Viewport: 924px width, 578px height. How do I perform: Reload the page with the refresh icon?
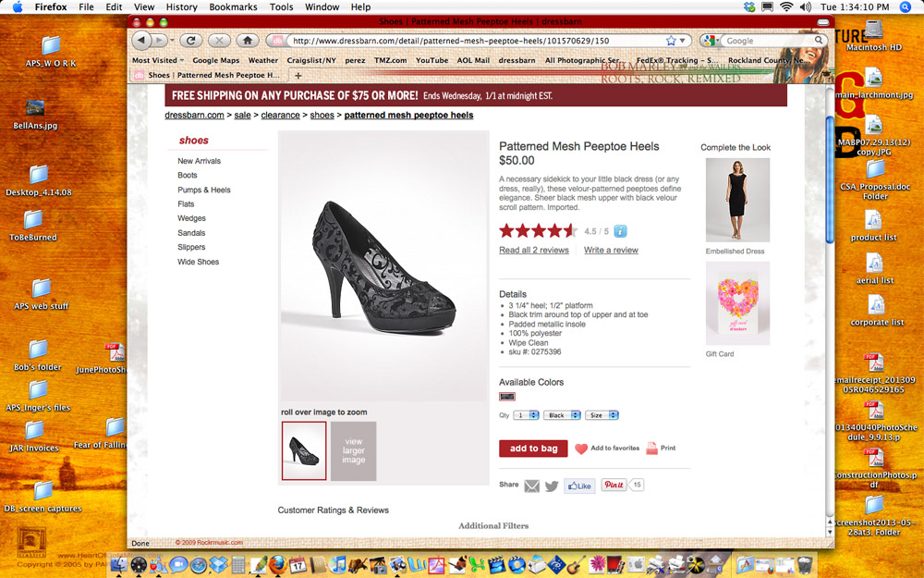[191, 40]
